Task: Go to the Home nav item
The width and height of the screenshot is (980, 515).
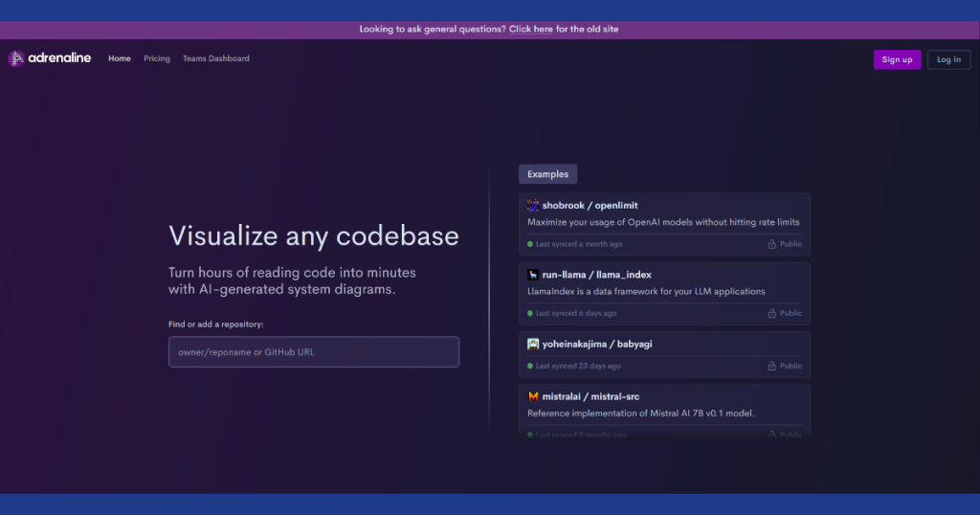Action: point(120,58)
